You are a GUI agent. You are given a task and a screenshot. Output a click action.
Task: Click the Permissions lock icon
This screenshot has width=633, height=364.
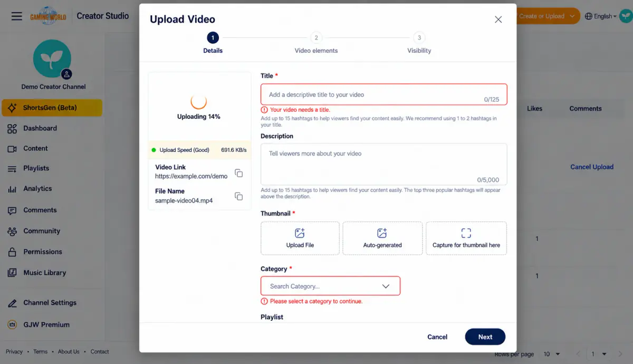coord(12,252)
